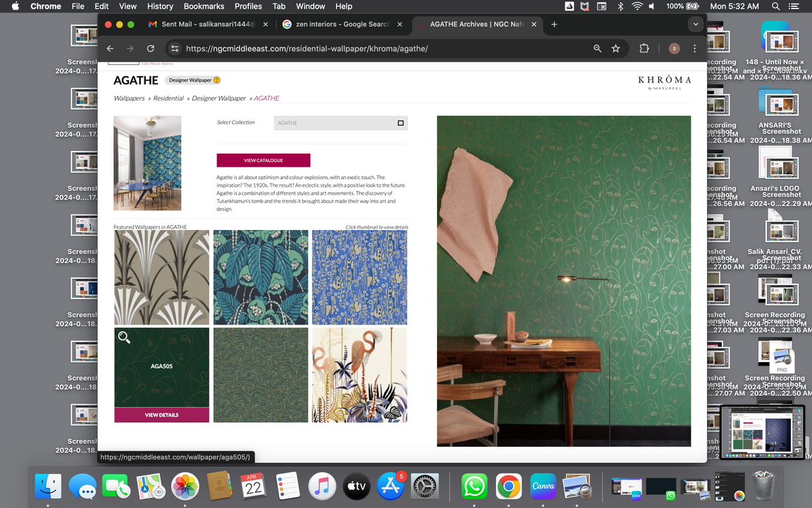Open the Trash in the Dock
The width and height of the screenshot is (812, 508).
coord(763,485)
